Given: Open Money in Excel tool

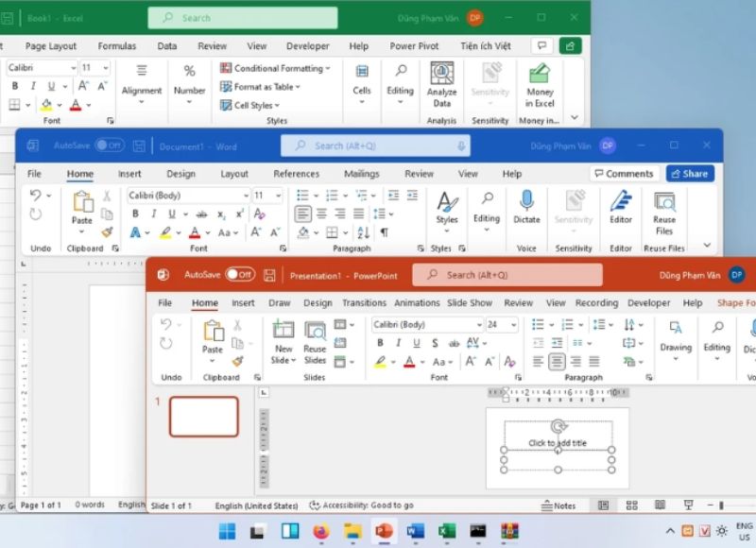Looking at the screenshot, I should point(540,75).
